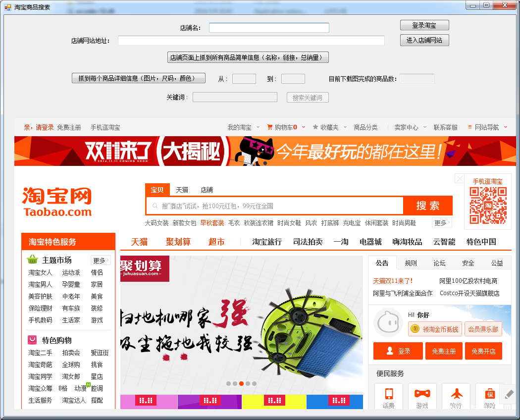Click the shopping cart icon next to 购物车
This screenshot has height=420, width=520.
coord(269,127)
